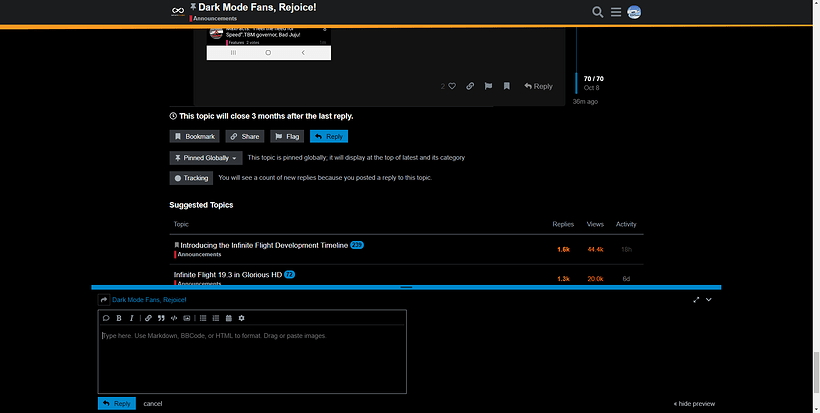Click the 70 / 70 timeline position
This screenshot has width=820, height=413.
tap(594, 79)
